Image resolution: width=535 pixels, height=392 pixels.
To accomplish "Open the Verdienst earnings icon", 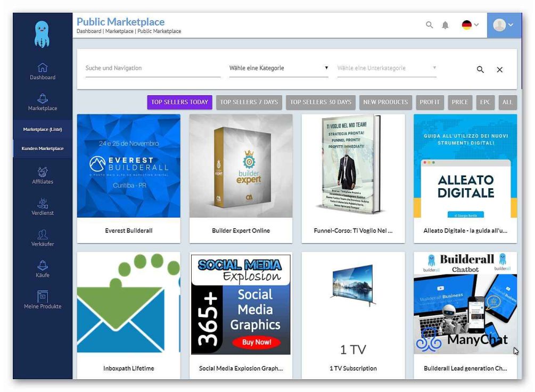I will click(42, 203).
